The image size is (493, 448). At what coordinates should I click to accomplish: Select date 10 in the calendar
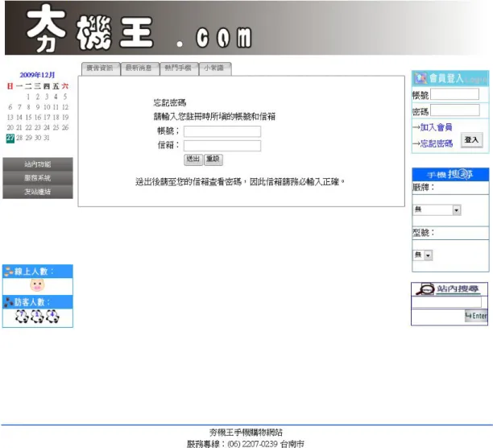pos(47,107)
